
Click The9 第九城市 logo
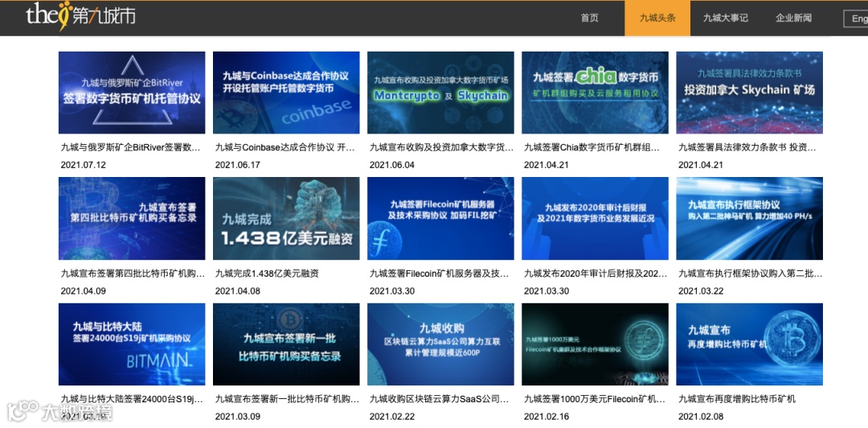pyautogui.click(x=80, y=15)
